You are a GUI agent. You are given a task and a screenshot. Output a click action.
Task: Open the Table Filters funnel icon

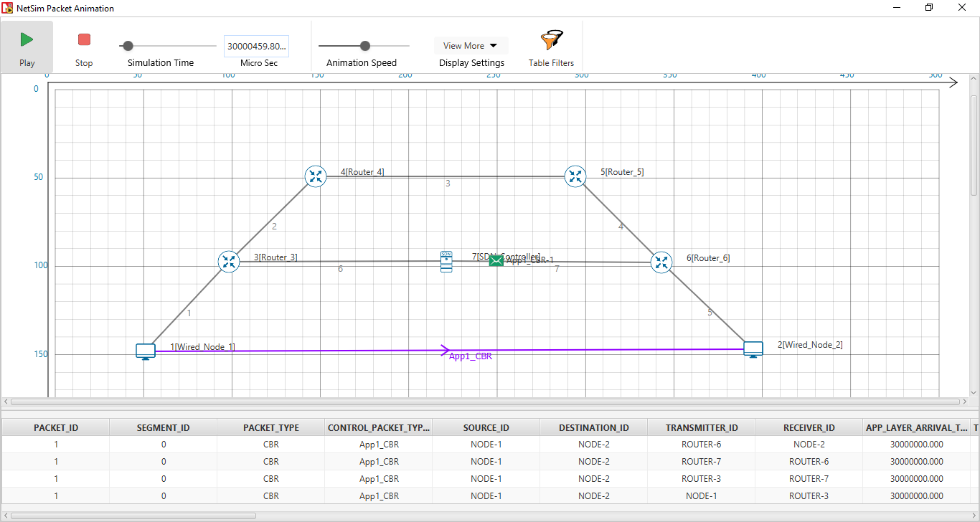pos(551,41)
